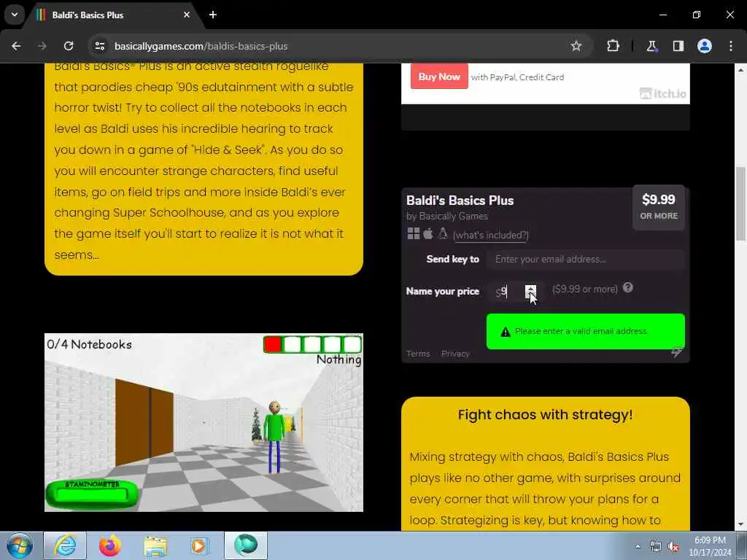Screen dimensions: 747x560
Task: Launch Firefox from the taskbar
Action: pyautogui.click(x=109, y=545)
